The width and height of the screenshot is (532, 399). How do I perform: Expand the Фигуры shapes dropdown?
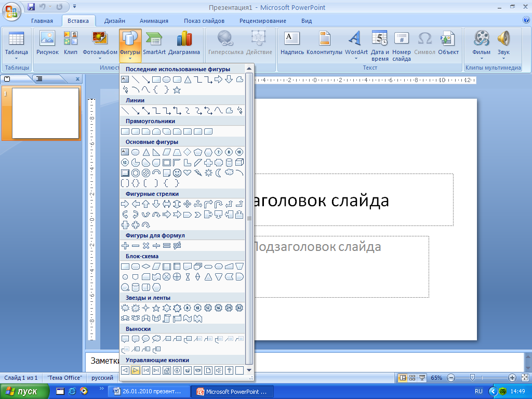(130, 46)
